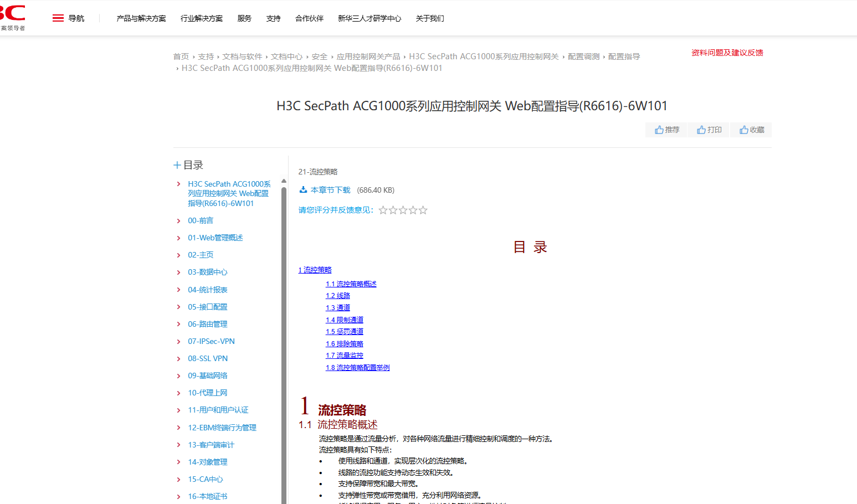857x504 pixels.
Task: Jump to section 1.2 线路
Action: pyautogui.click(x=338, y=296)
